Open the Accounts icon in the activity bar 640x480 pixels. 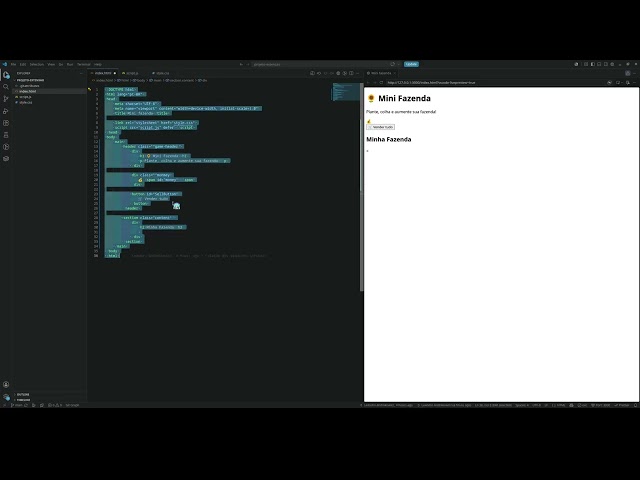click(x=6, y=384)
